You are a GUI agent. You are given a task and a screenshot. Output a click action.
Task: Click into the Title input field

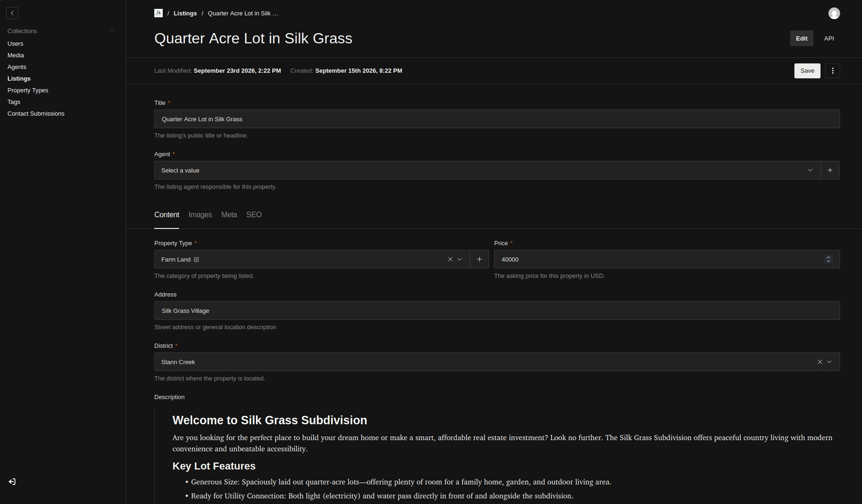[x=497, y=119]
